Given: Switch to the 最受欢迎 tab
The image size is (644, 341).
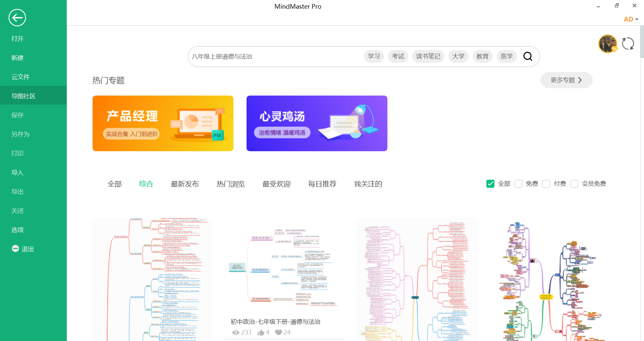Looking at the screenshot, I should [276, 184].
